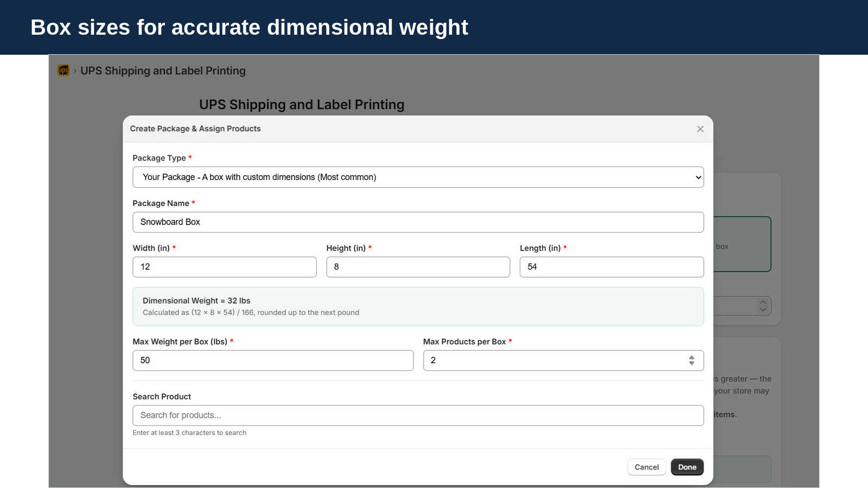This screenshot has width=868, height=488.
Task: Click the Search for products field
Action: coord(418,415)
